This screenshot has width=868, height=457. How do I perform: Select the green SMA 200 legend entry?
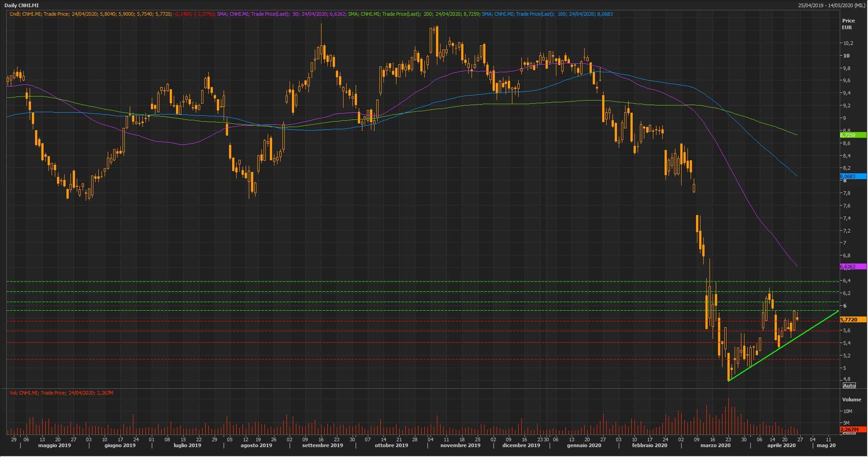click(414, 14)
